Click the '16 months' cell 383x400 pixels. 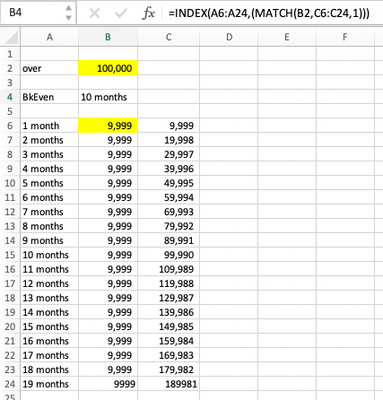50,341
